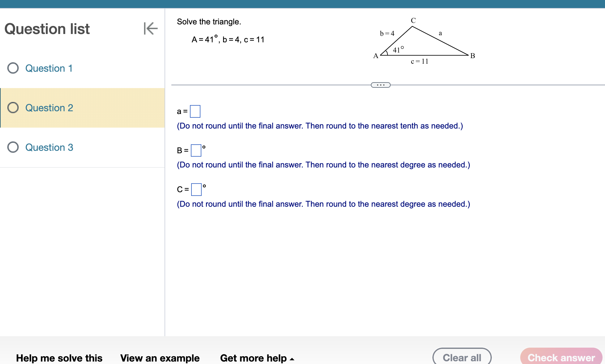
Task: Open View an example
Action: pyautogui.click(x=160, y=358)
